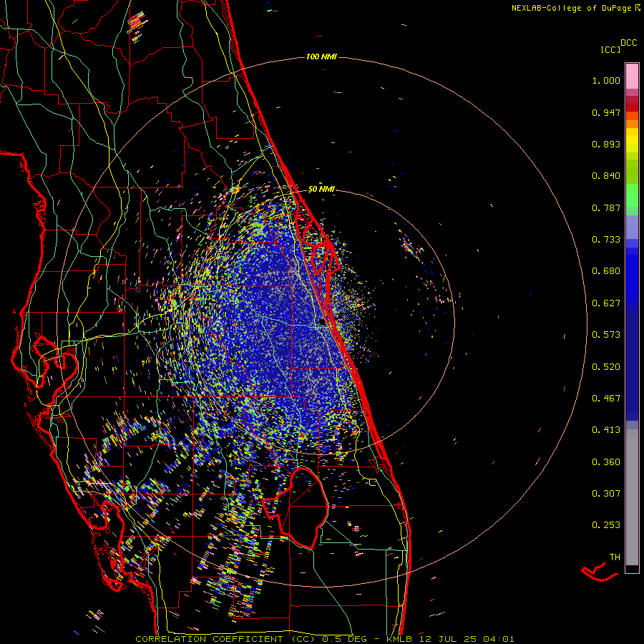644x644 pixels.
Task: Click the [CC] units label
Action: [610, 49]
